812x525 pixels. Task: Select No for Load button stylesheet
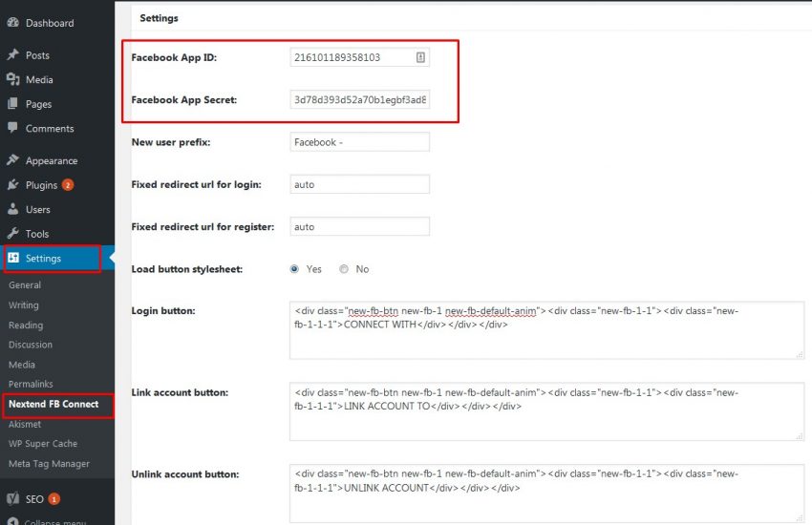pos(344,269)
